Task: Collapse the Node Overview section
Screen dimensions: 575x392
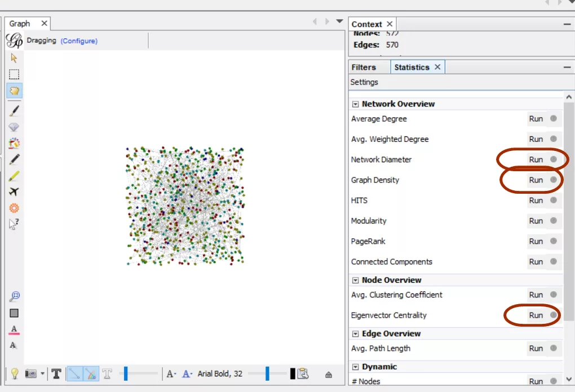Action: 355,280
